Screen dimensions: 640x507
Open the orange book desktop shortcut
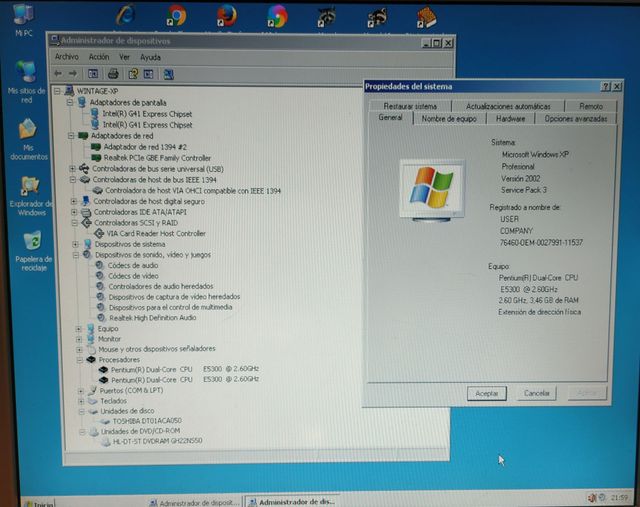pos(426,17)
